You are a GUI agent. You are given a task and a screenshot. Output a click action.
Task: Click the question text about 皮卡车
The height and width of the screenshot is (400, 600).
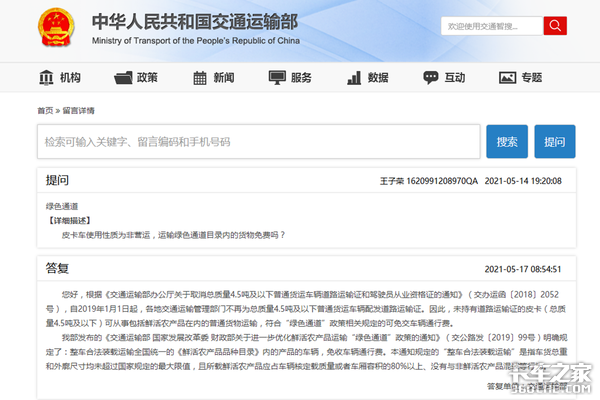[173, 235]
